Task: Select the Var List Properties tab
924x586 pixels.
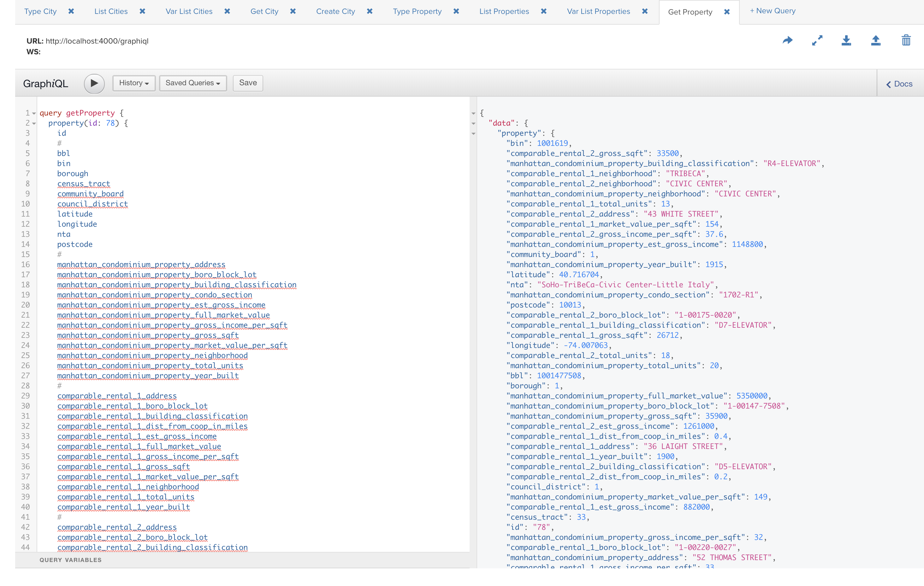Action: coord(598,11)
